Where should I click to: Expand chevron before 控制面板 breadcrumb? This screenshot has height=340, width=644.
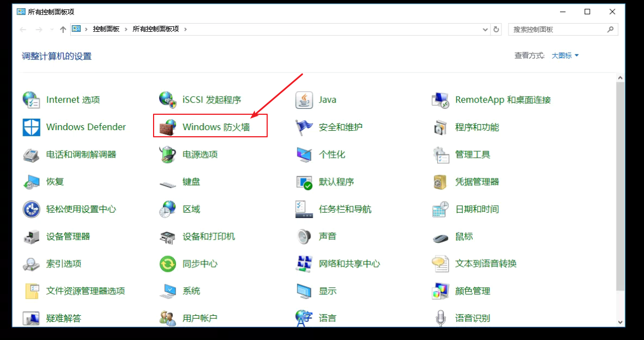tap(87, 29)
